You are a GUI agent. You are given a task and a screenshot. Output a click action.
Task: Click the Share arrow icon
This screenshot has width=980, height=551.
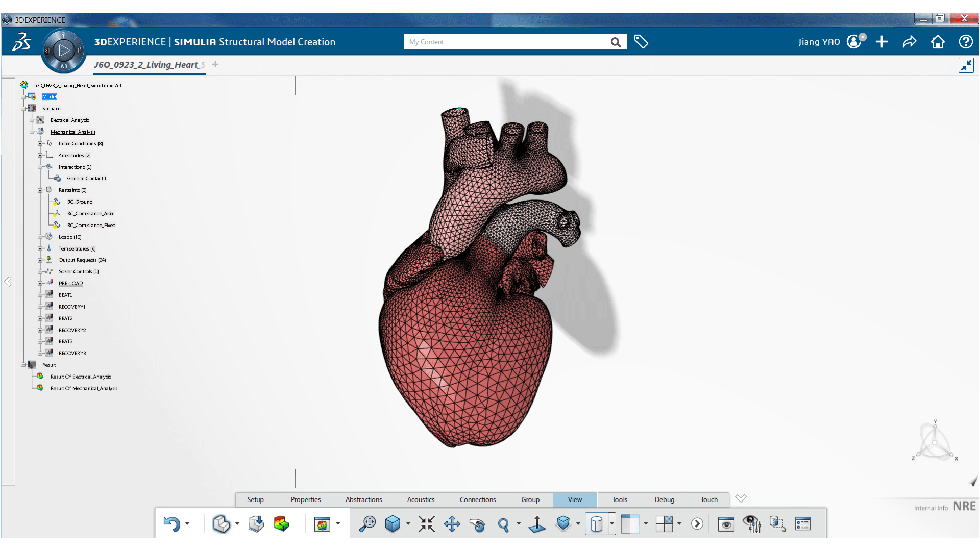coord(910,42)
